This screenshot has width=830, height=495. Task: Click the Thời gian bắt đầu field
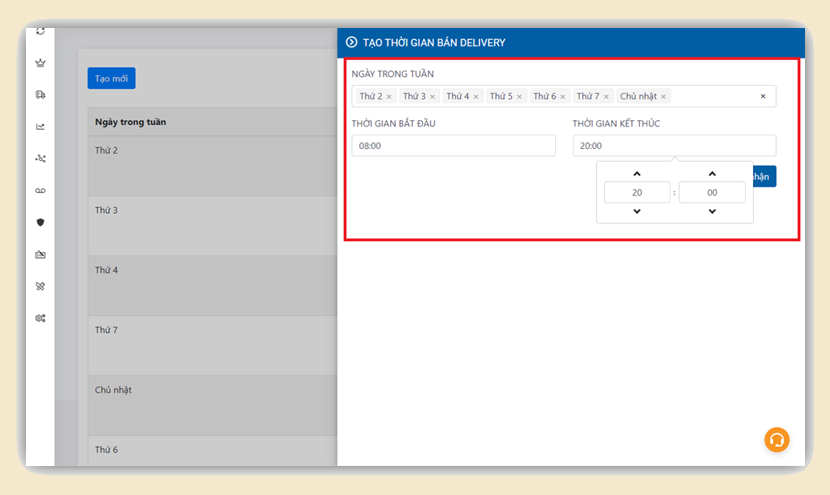click(453, 146)
